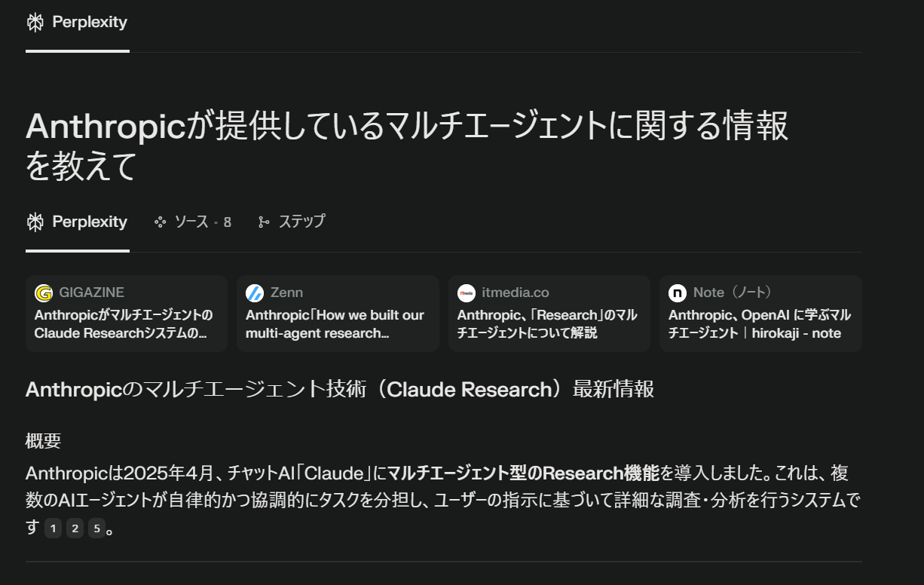Click citation badge 1
The height and width of the screenshot is (585, 924).
53,528
